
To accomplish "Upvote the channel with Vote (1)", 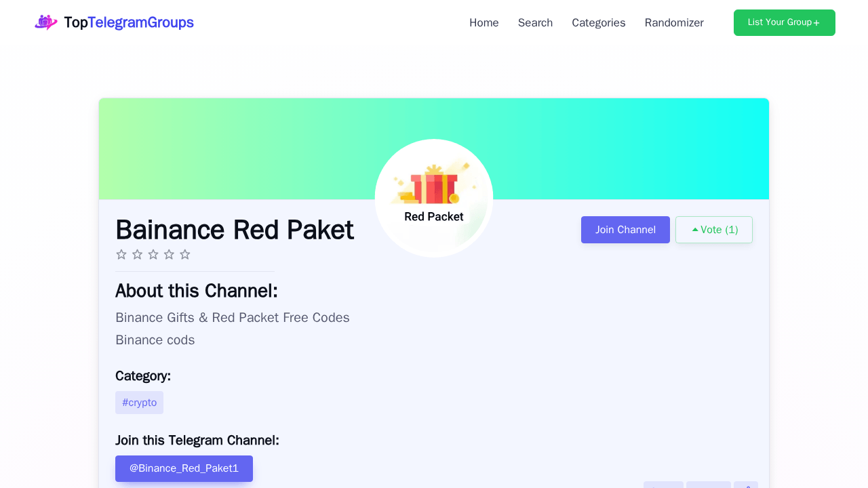I will pos(714,230).
